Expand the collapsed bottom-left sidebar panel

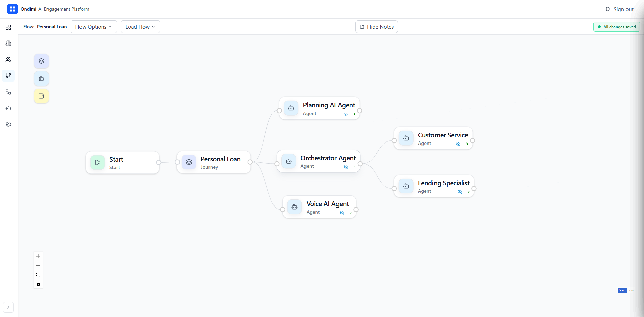(8, 307)
